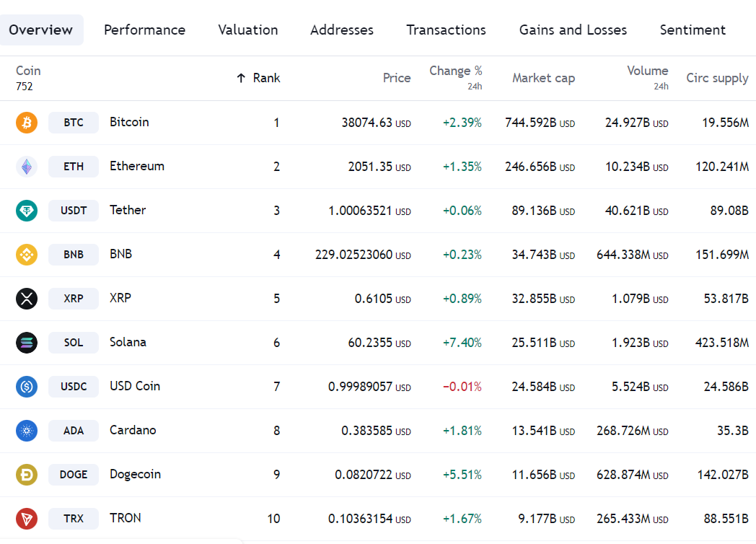Click Bitcoin price 38074.63 USD
Screen dimensions: 756x544
coord(376,123)
